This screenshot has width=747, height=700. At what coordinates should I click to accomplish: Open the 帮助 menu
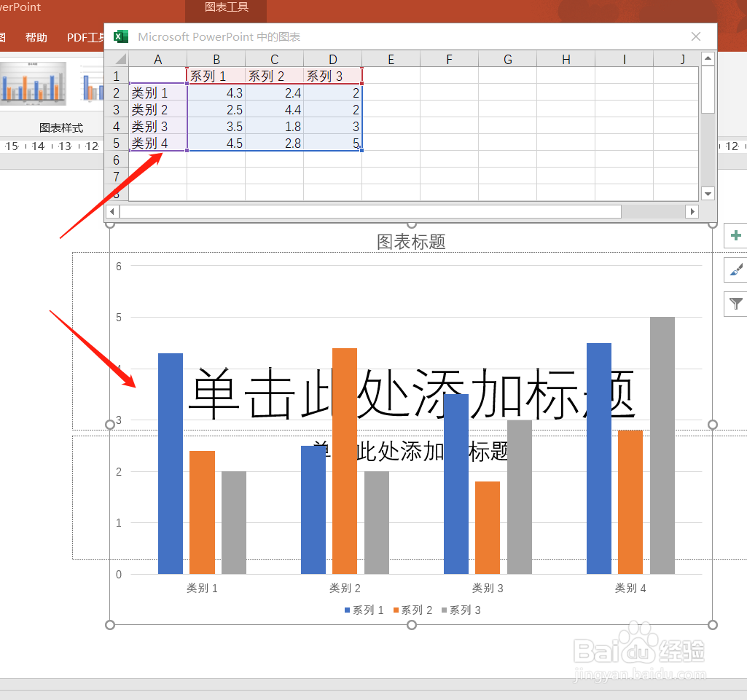36,37
